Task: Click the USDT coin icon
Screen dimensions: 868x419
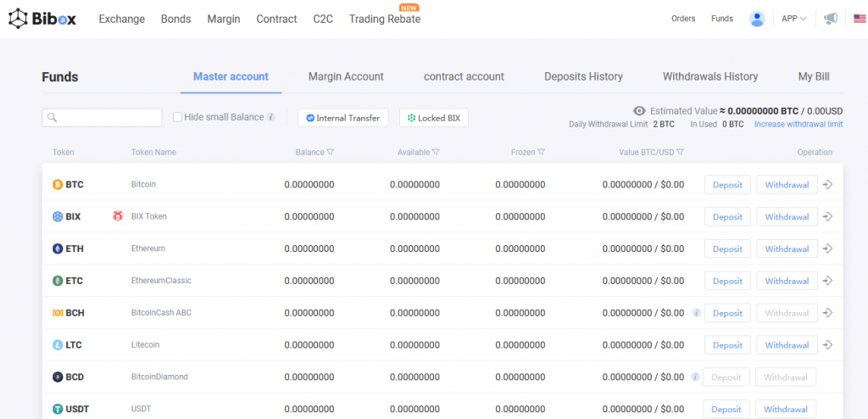Action: click(58, 410)
